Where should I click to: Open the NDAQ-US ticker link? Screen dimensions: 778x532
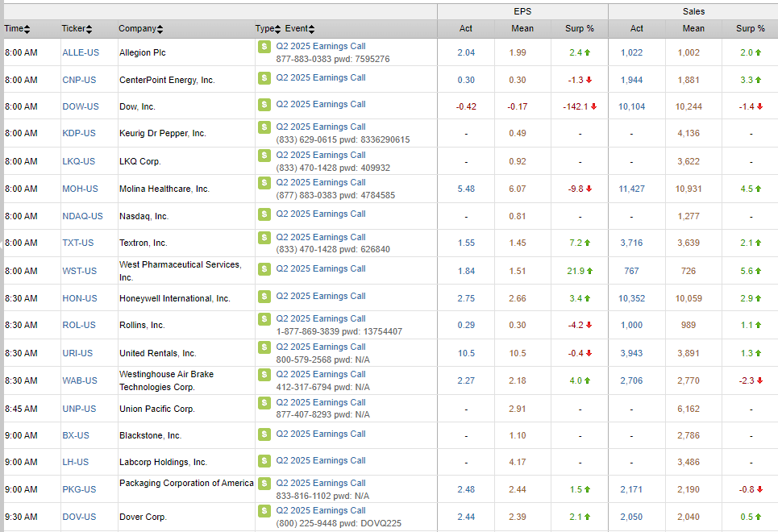82,216
